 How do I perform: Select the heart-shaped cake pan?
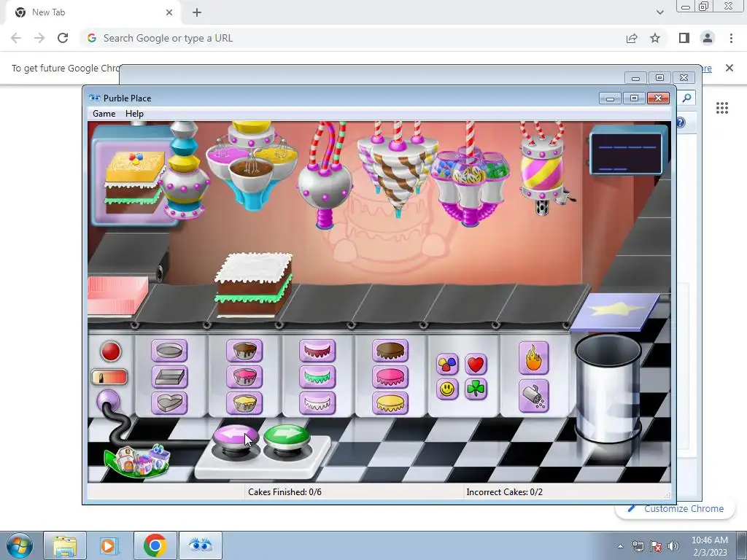pyautogui.click(x=169, y=402)
